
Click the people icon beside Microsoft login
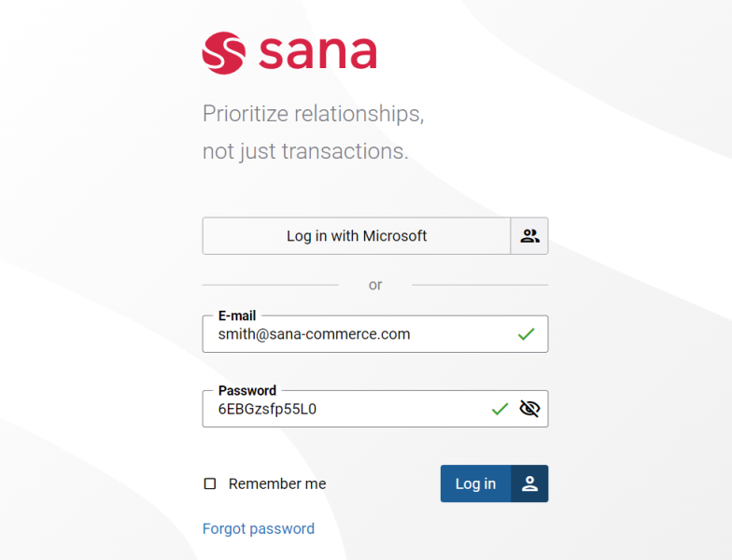[529, 236]
